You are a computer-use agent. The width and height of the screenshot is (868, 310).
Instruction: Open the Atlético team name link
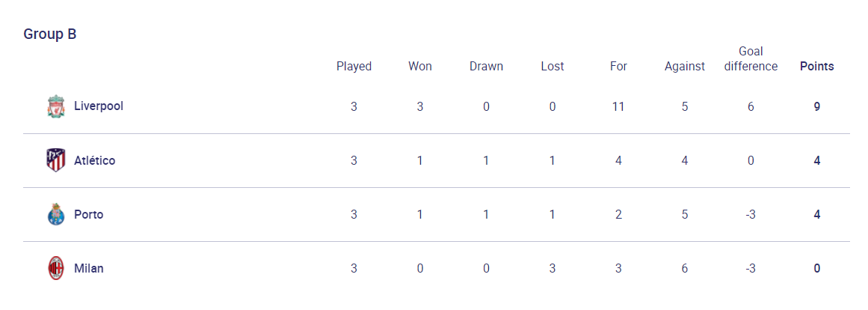[x=95, y=160]
